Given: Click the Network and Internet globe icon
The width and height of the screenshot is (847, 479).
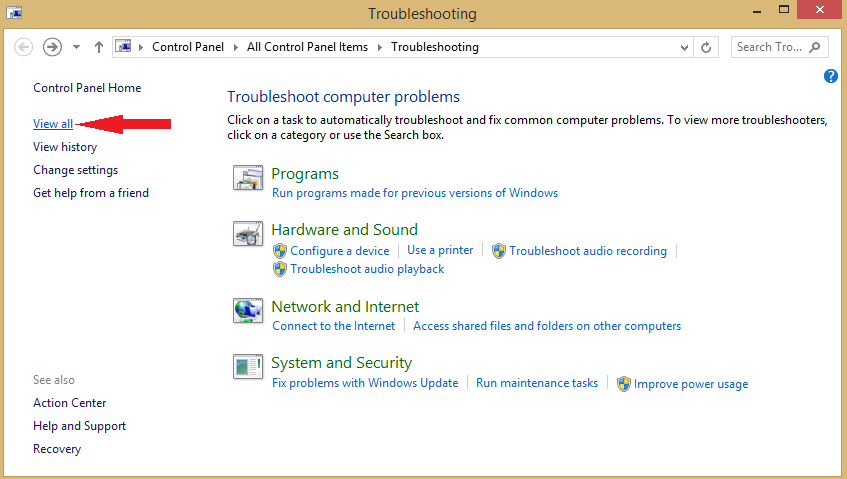Looking at the screenshot, I should point(248,311).
